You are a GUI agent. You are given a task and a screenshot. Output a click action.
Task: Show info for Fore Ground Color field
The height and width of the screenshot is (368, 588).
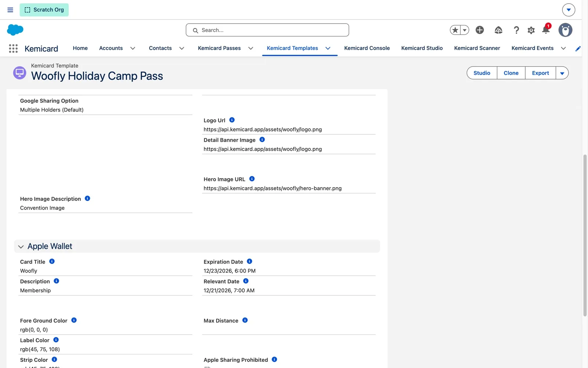pos(74,320)
